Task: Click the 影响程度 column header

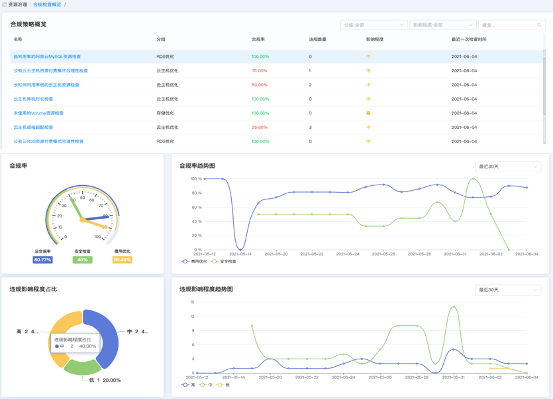Action: 375,39
